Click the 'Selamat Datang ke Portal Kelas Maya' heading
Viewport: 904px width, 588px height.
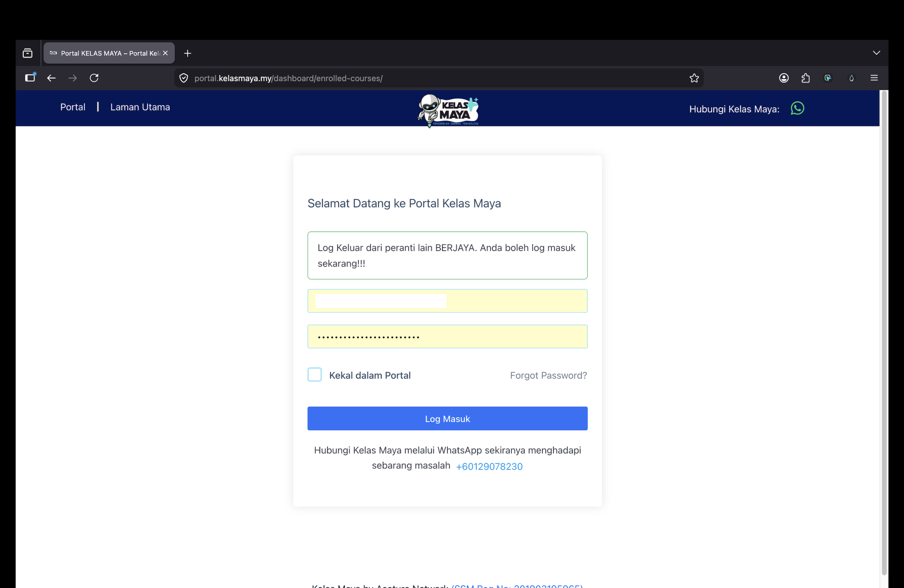[x=404, y=203]
